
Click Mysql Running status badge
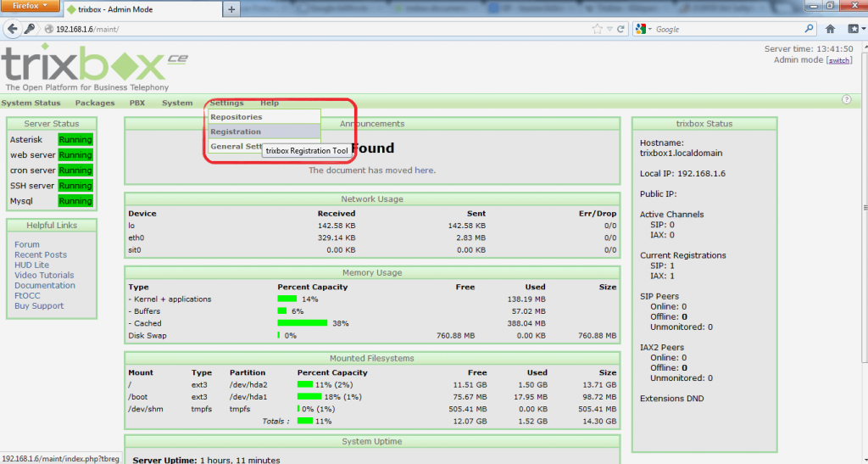tap(75, 201)
